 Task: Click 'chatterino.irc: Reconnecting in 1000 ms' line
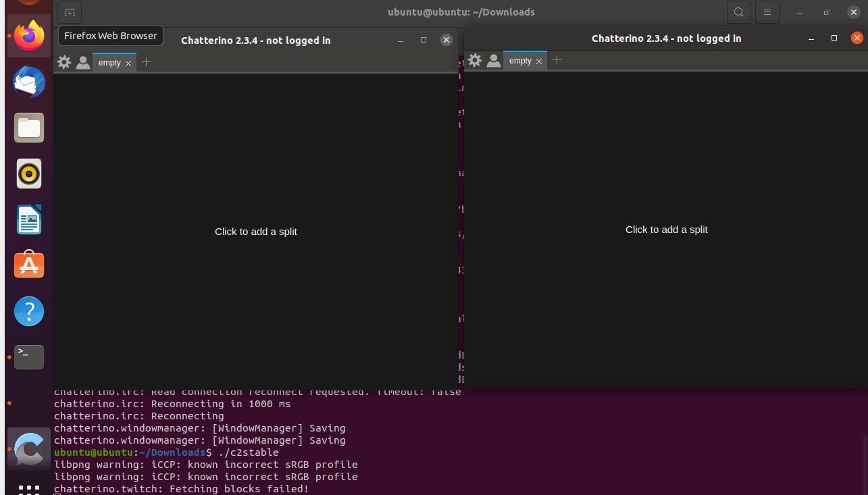point(172,404)
